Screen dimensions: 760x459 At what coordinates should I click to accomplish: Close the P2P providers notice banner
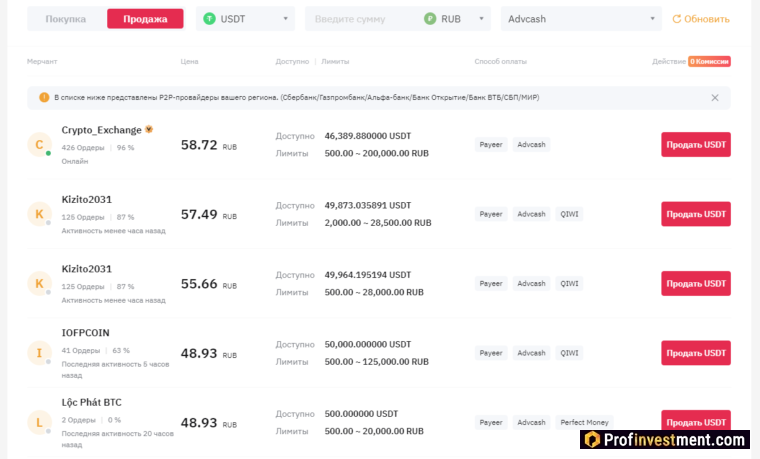[x=715, y=98]
